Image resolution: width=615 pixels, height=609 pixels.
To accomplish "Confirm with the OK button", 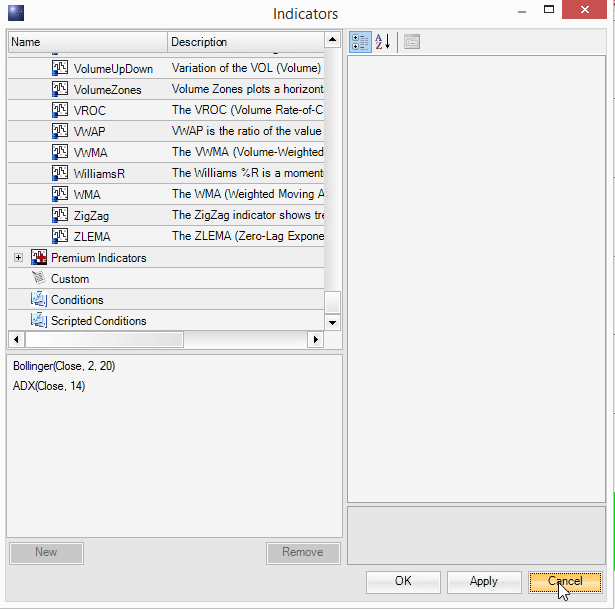I will point(403,582).
